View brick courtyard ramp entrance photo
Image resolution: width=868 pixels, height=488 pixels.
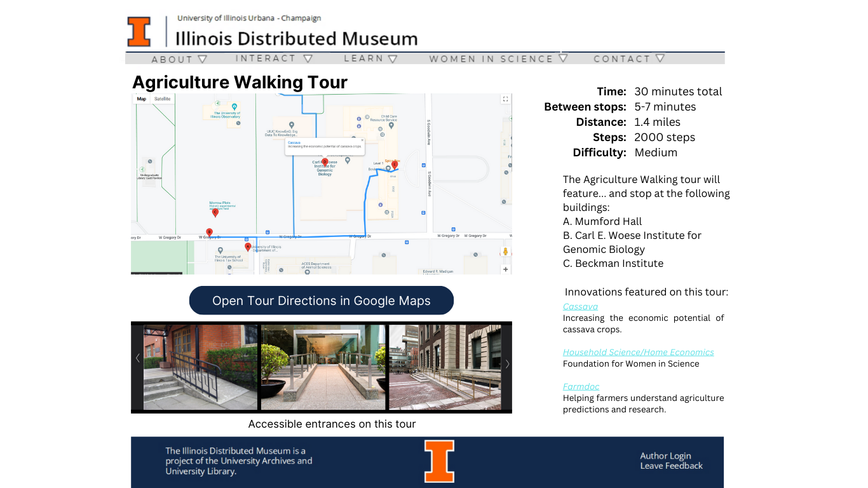pyautogui.click(x=445, y=367)
